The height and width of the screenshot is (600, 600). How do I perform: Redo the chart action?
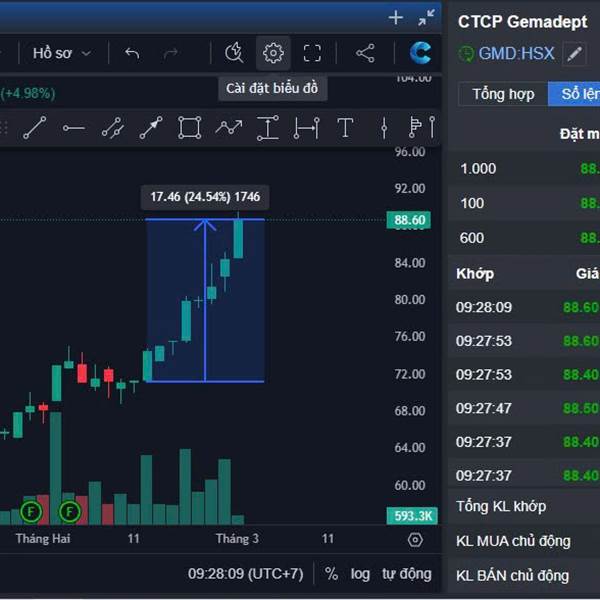[170, 53]
